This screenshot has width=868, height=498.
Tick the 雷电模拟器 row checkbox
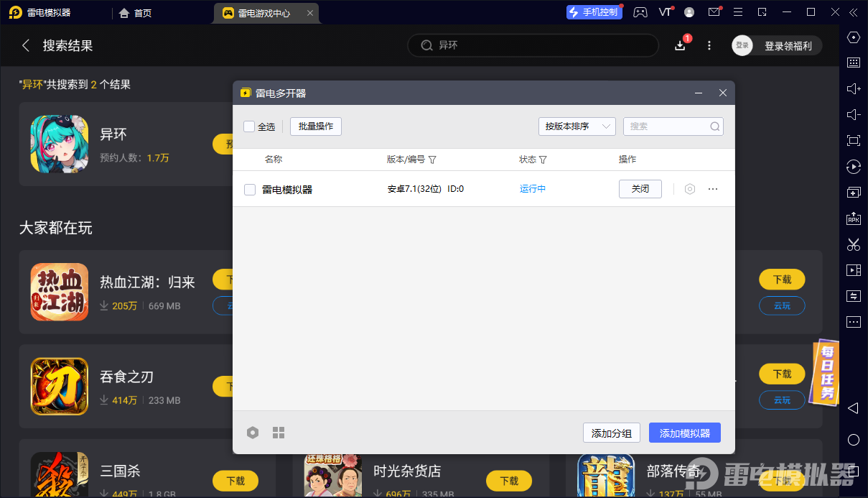250,190
